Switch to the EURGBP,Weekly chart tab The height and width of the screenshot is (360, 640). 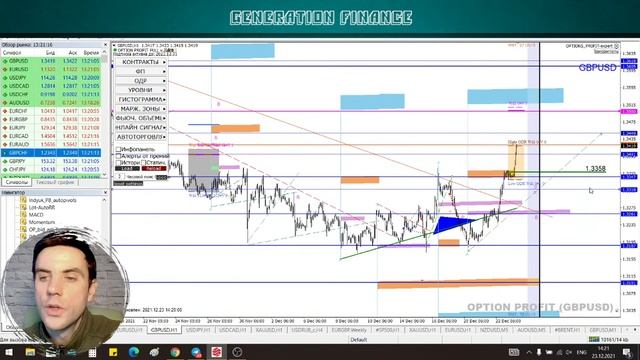(349, 330)
